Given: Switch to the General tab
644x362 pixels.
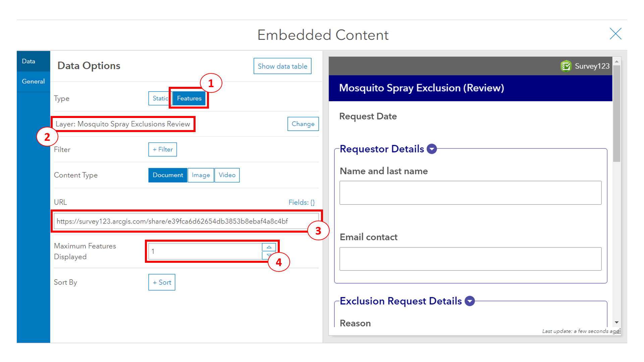Looking at the screenshot, I should [x=33, y=81].
